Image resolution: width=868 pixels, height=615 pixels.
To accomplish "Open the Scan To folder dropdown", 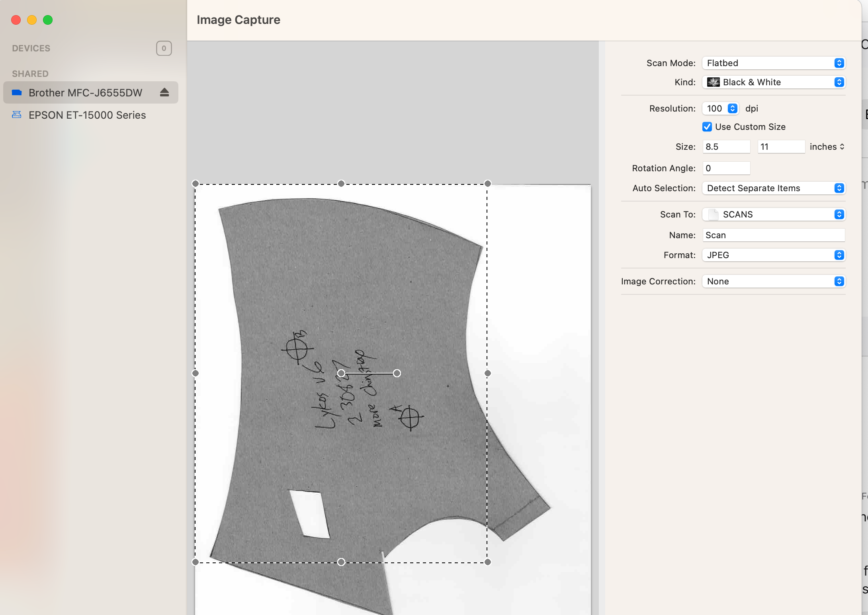I will click(x=773, y=214).
